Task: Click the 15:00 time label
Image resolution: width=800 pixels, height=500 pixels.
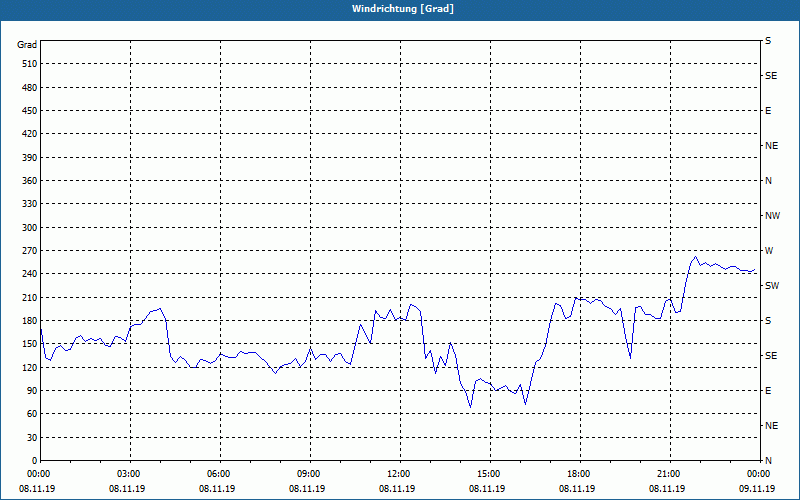Action: (x=490, y=474)
